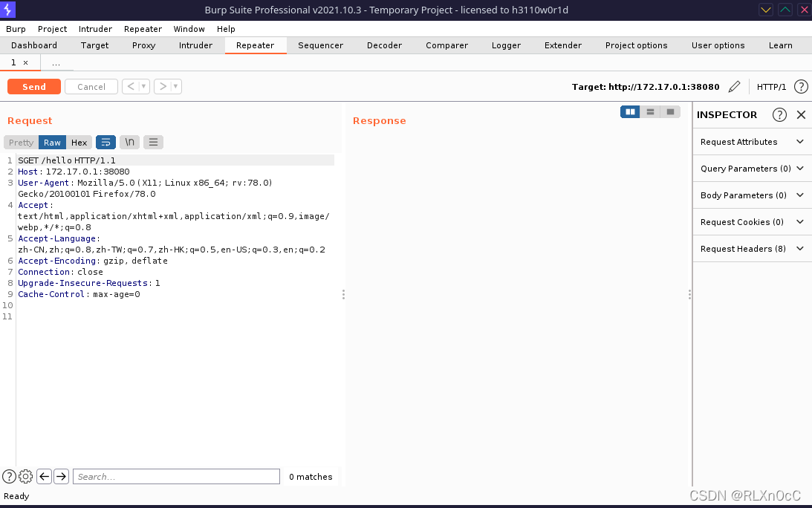Open Project options tab
Screen dimensions: 812x508
point(637,45)
